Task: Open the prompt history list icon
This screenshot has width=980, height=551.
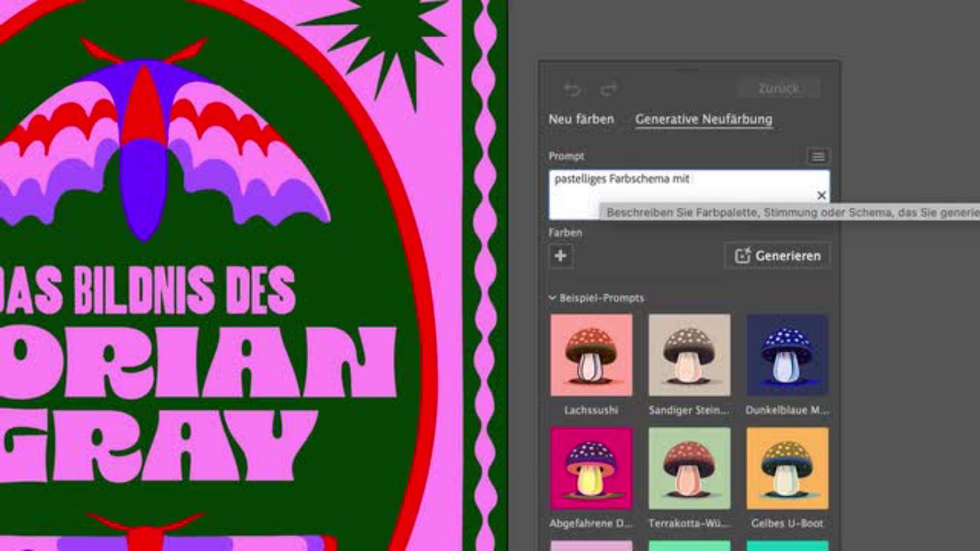Action: (818, 156)
